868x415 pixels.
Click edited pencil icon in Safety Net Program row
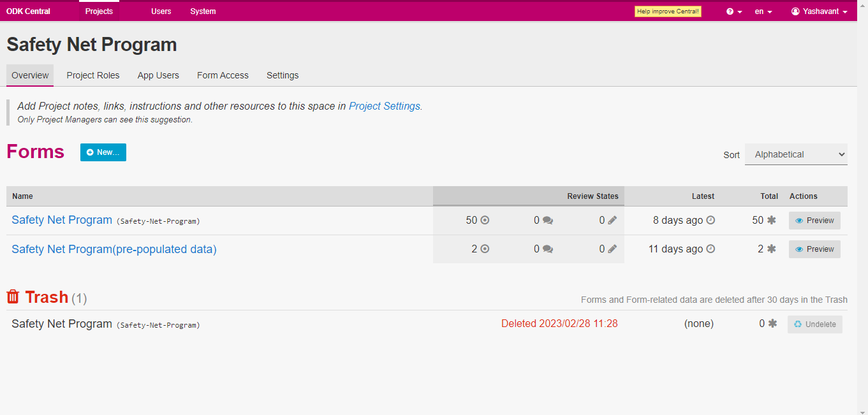coord(612,221)
